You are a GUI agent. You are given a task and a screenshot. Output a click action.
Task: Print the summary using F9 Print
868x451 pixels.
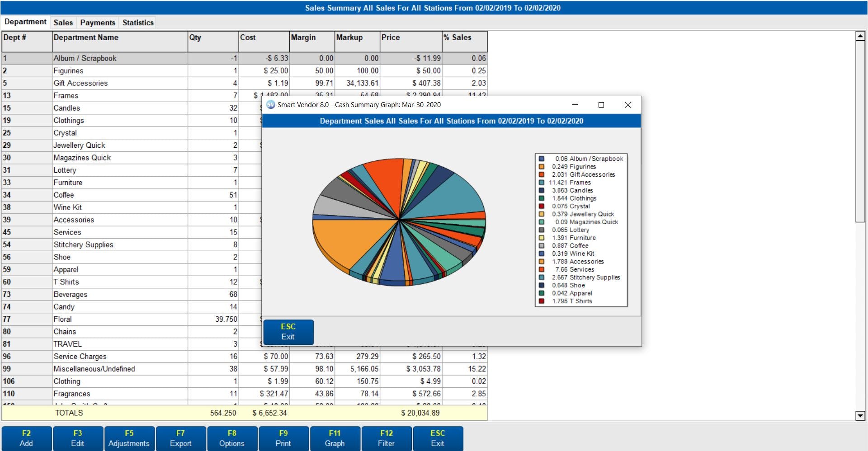pos(283,438)
